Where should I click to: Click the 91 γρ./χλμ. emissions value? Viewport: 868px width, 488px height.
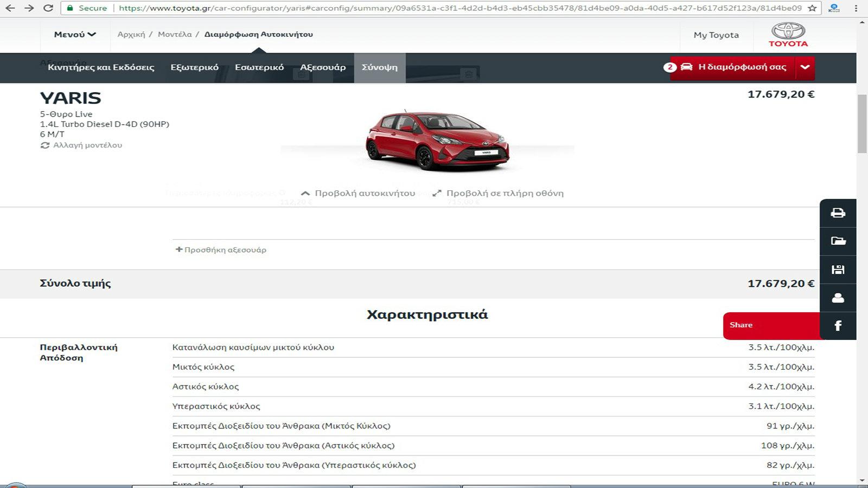pos(790,426)
